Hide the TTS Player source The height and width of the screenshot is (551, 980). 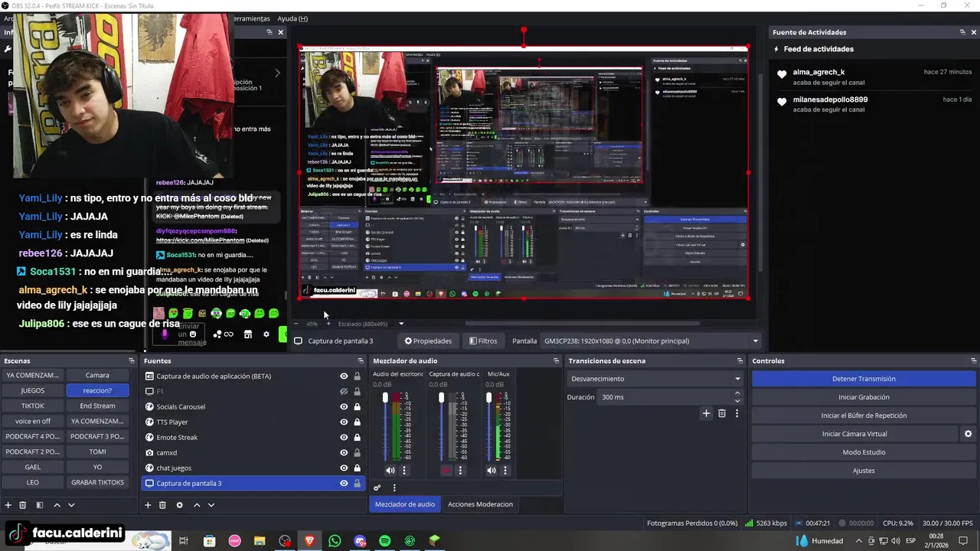(344, 422)
